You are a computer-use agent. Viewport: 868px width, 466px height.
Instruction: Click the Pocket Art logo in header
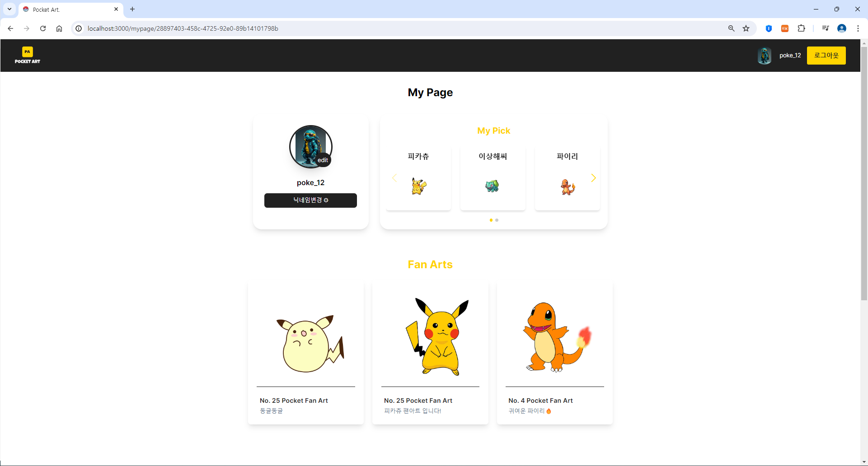coord(28,56)
